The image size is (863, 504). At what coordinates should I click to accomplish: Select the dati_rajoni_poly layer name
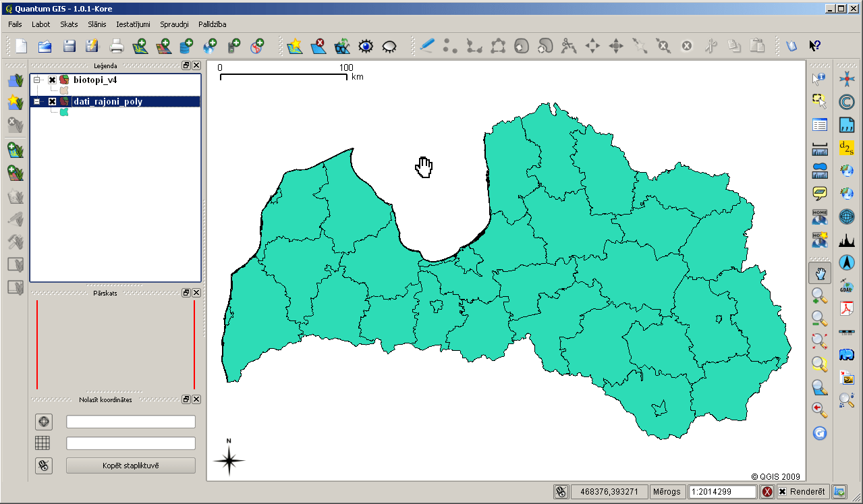[x=108, y=101]
